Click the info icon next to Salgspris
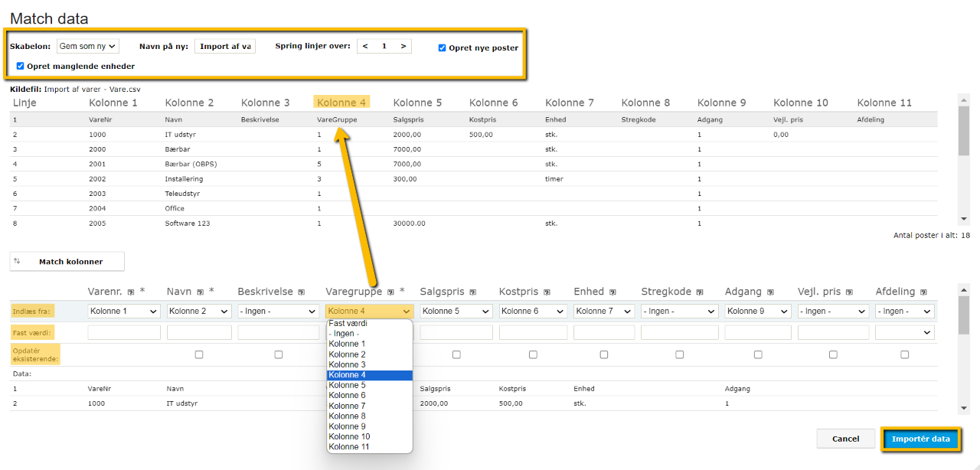The height and width of the screenshot is (470, 980). (x=473, y=292)
